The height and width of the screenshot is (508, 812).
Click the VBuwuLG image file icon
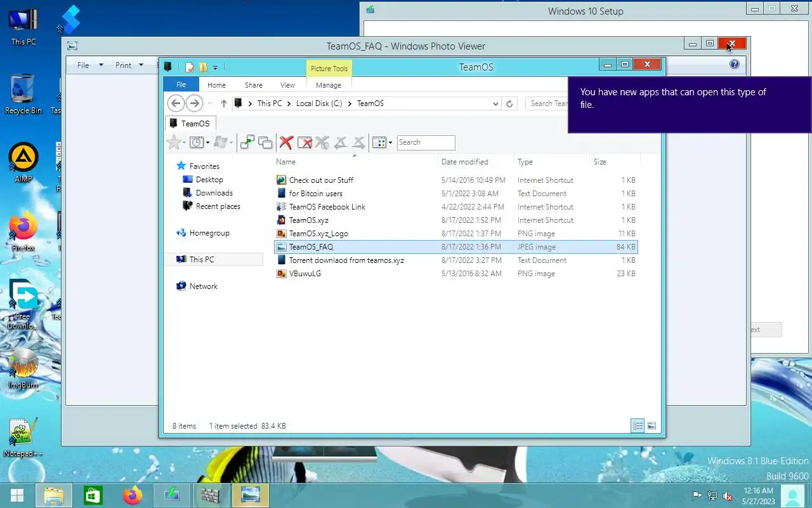coord(282,274)
